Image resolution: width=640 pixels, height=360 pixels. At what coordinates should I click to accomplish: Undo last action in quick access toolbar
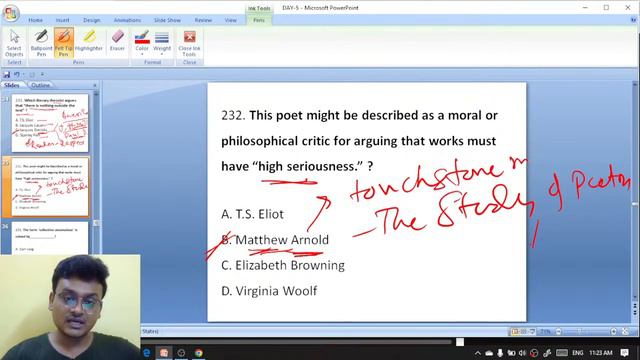17,75
